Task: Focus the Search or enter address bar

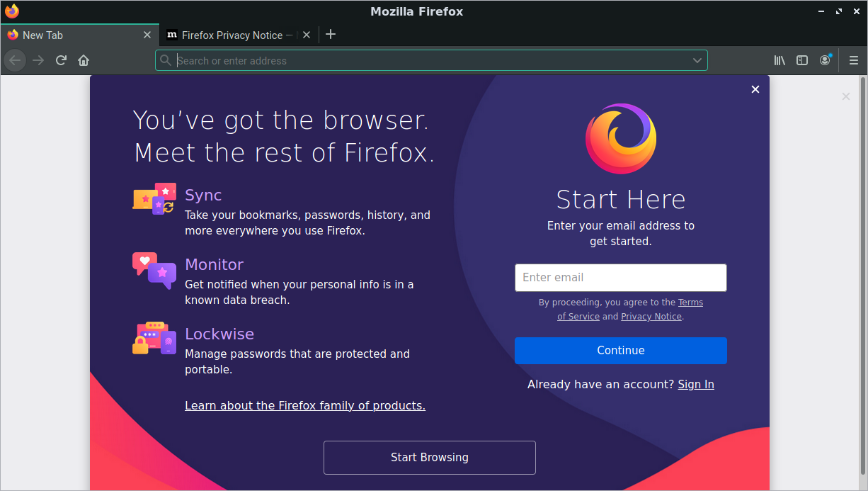Action: [x=431, y=60]
